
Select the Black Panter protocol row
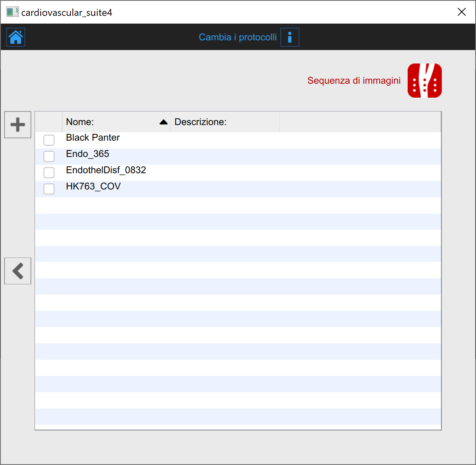(93, 138)
